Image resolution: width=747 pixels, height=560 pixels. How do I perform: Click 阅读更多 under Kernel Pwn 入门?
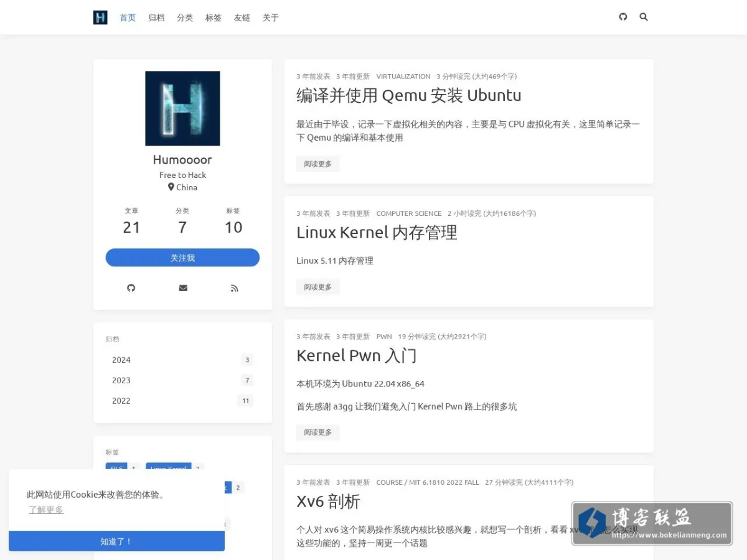click(318, 432)
